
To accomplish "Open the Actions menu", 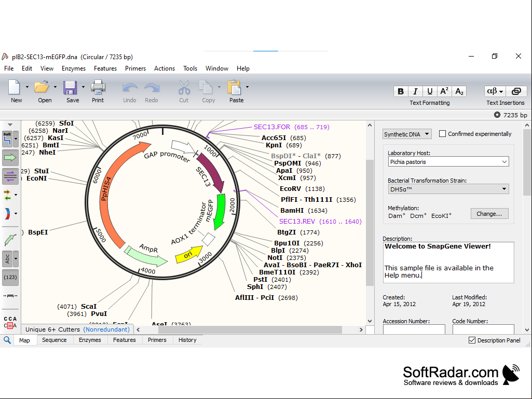I will (x=165, y=68).
